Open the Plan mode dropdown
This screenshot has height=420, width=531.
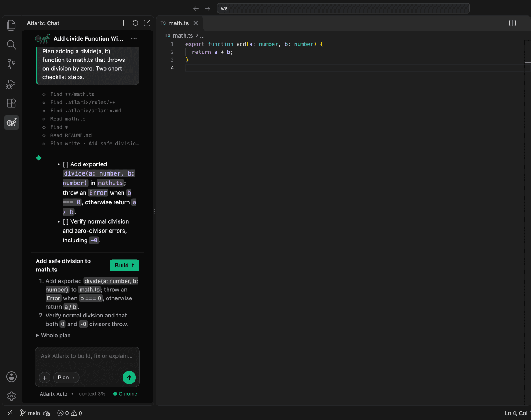coord(66,378)
